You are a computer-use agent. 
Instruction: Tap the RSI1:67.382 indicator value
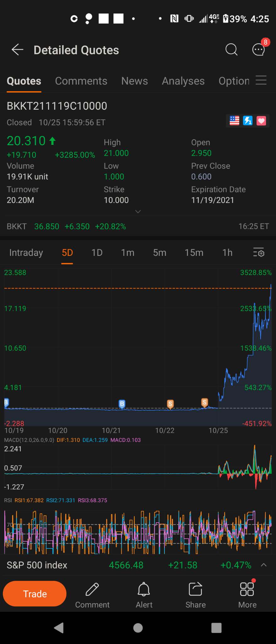[29, 500]
